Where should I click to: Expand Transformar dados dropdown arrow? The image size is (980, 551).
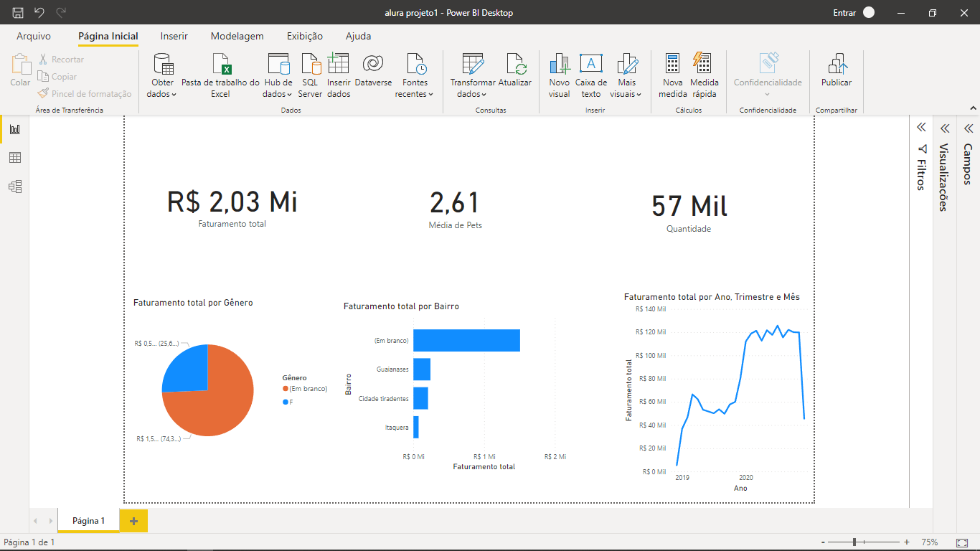(x=484, y=95)
